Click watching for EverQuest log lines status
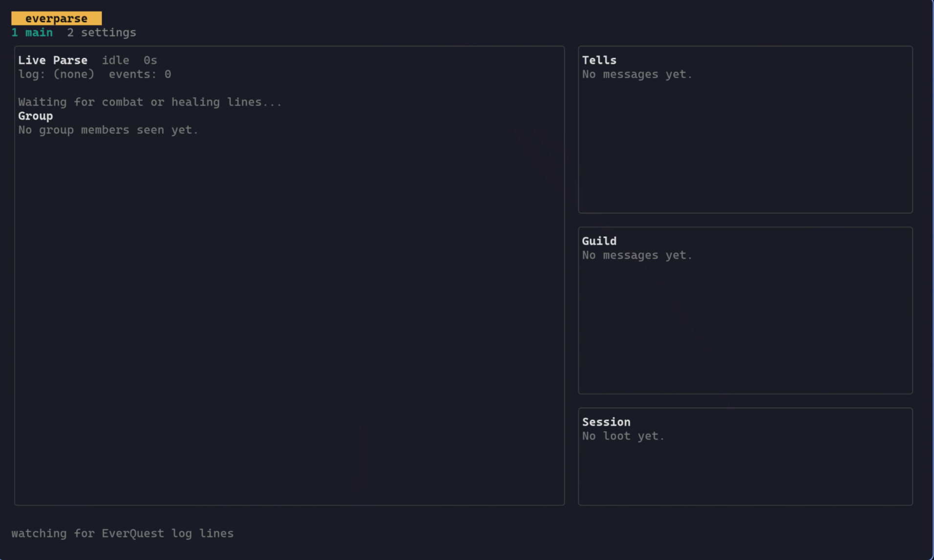 pyautogui.click(x=123, y=533)
